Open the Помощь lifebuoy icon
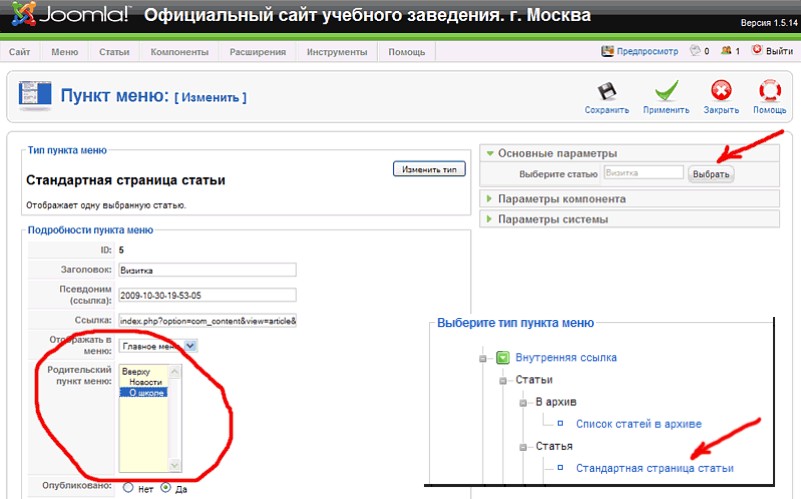This screenshot has width=801, height=499. [x=769, y=92]
